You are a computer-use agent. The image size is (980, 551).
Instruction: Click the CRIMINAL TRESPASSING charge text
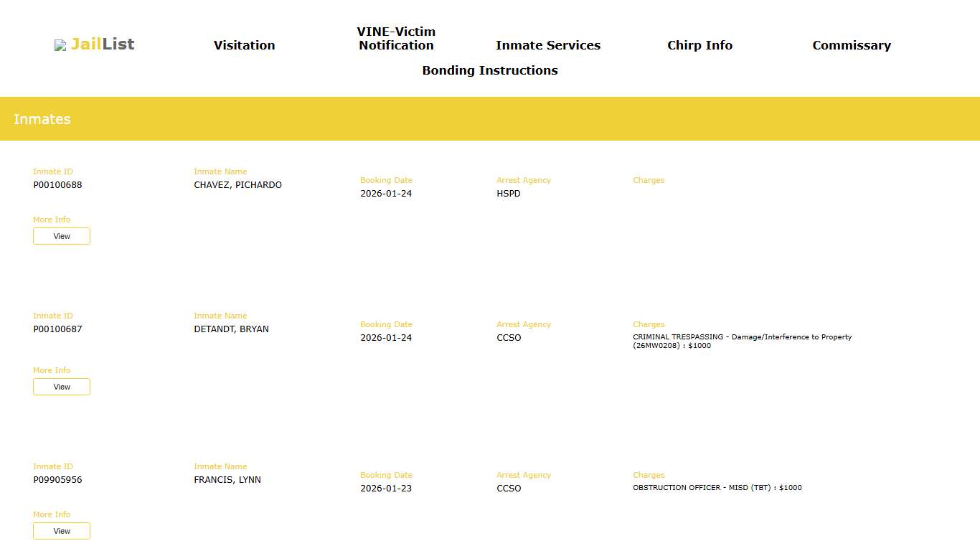[x=742, y=341]
